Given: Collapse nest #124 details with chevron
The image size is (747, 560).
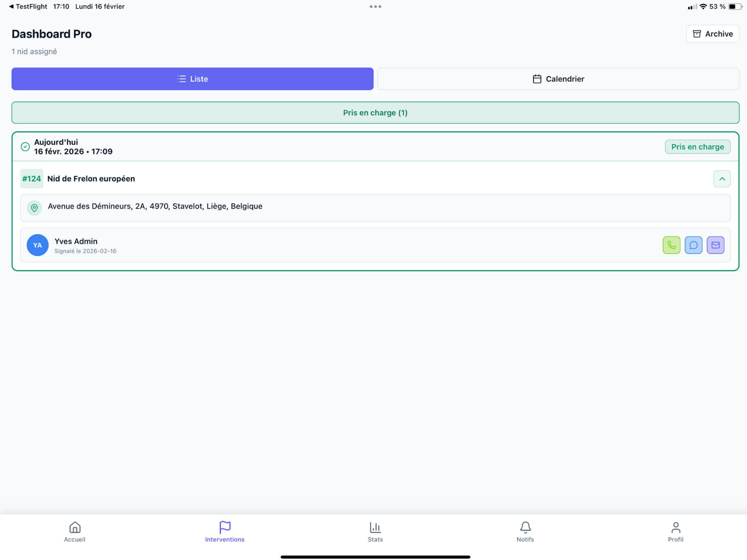Looking at the screenshot, I should pos(722,179).
